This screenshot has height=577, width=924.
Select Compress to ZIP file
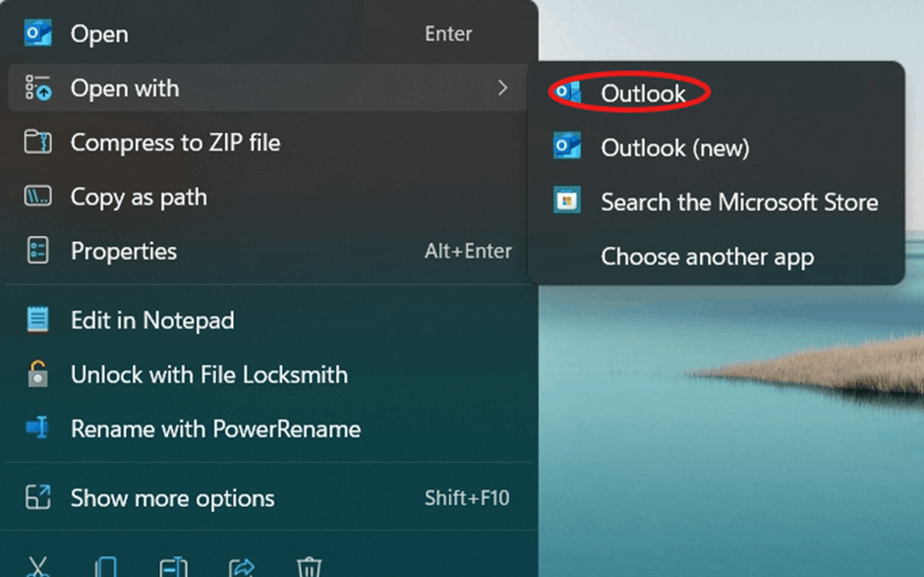pyautogui.click(x=176, y=142)
